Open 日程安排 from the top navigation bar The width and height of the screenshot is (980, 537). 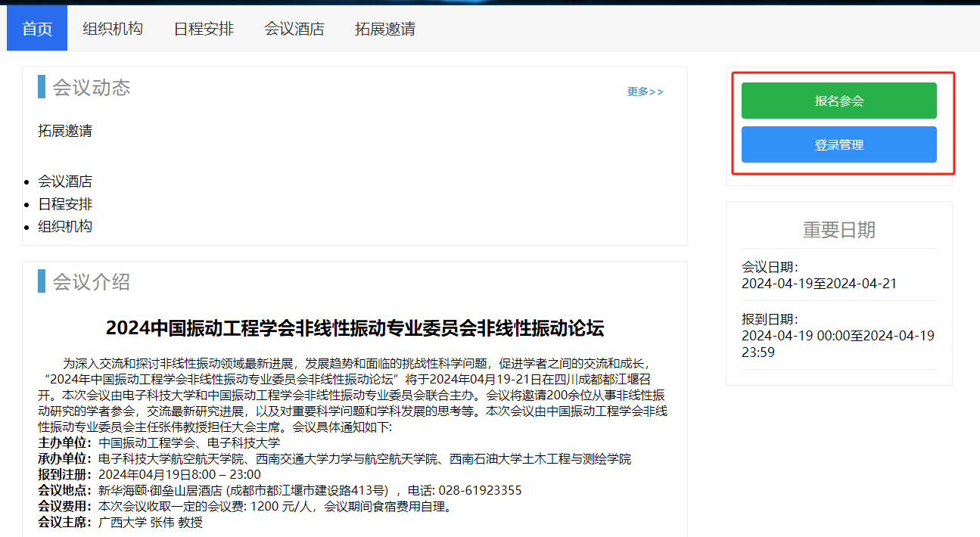[x=204, y=29]
